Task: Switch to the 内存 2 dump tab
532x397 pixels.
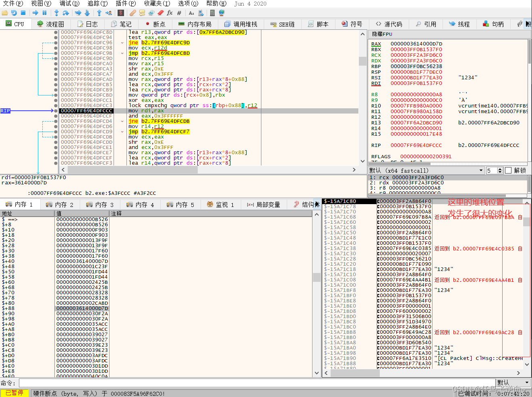Action: tap(60, 205)
